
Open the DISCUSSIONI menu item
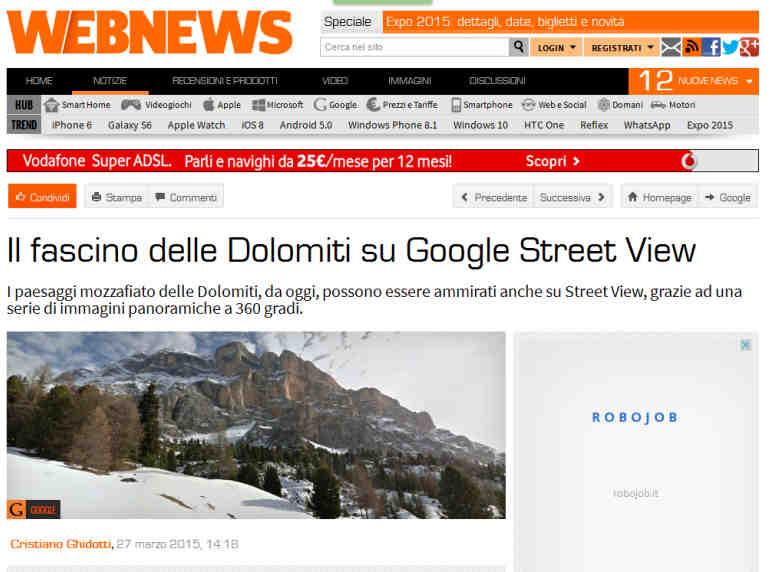(x=497, y=81)
